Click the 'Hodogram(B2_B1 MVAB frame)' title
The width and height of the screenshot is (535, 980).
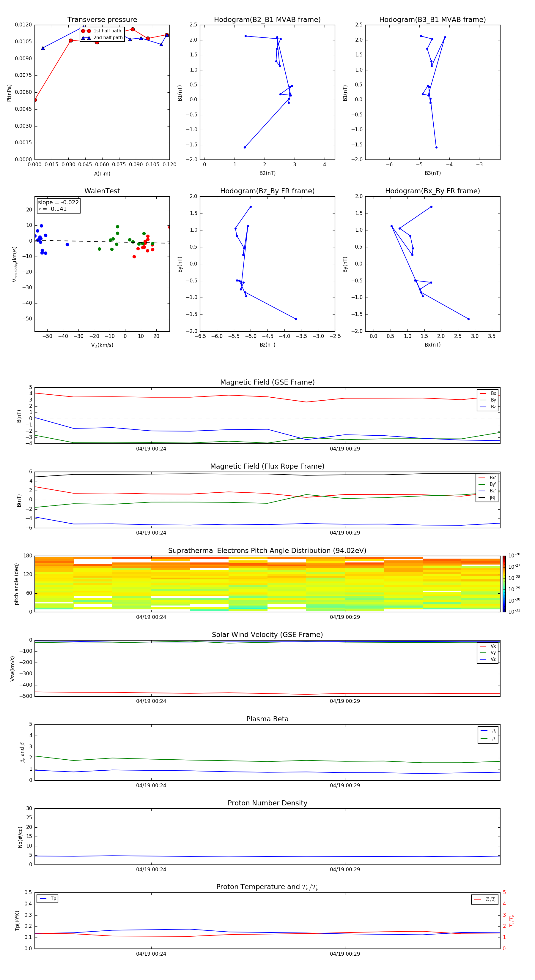[x=267, y=20]
